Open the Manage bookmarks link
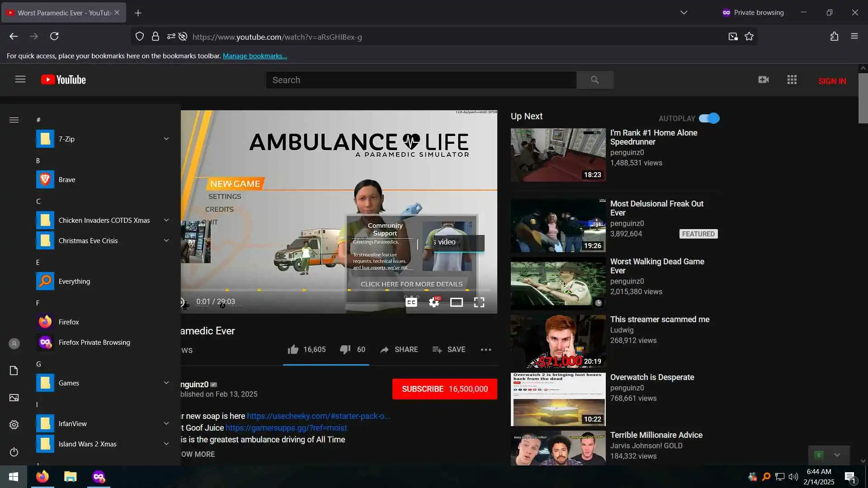The height and width of the screenshot is (488, 868). tap(255, 56)
